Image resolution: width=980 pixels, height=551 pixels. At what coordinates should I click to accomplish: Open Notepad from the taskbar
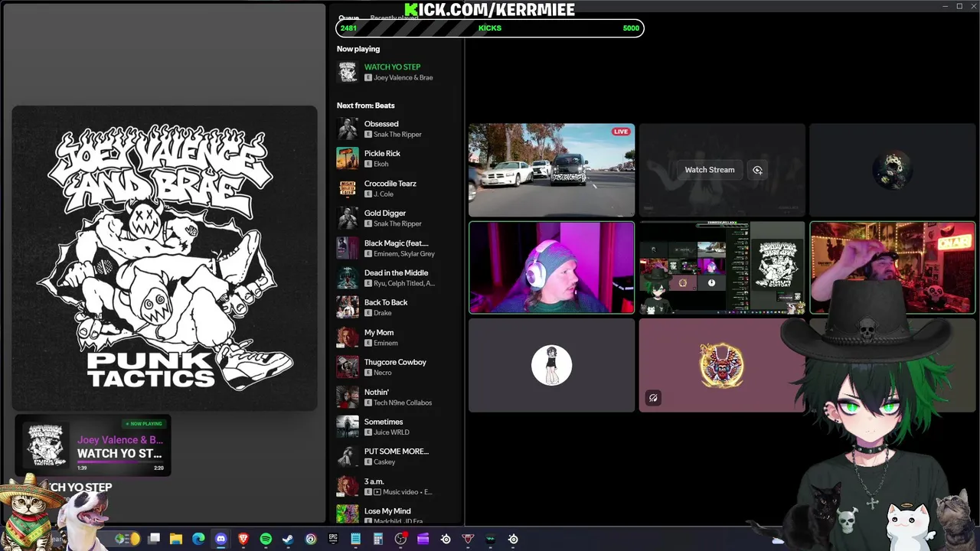[x=355, y=539]
